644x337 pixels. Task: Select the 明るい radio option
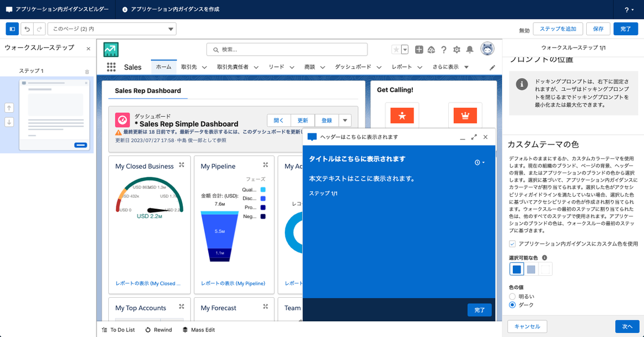pyautogui.click(x=512, y=297)
